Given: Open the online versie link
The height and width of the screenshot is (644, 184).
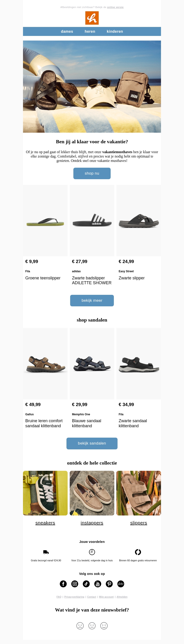Looking at the screenshot, I should 115,7.
